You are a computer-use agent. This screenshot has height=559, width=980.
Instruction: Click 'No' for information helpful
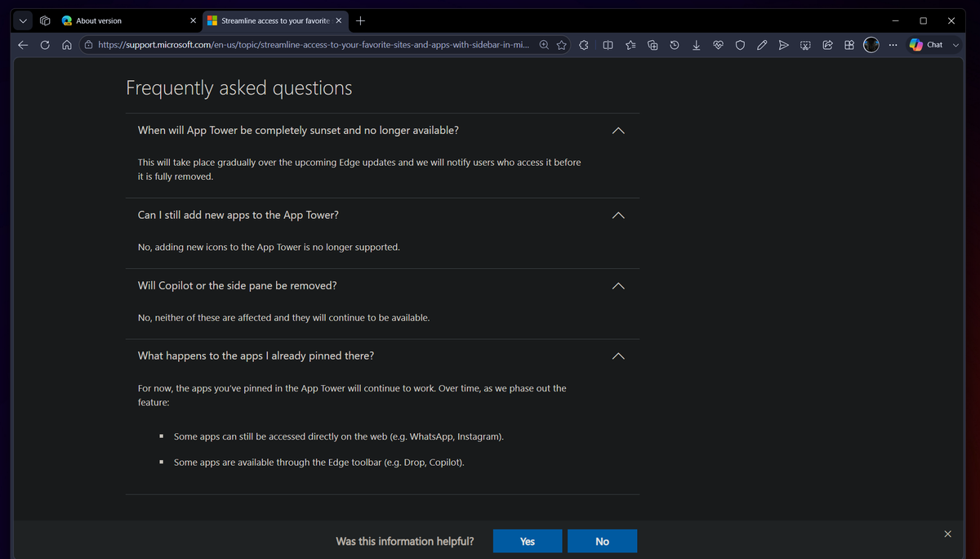point(602,541)
